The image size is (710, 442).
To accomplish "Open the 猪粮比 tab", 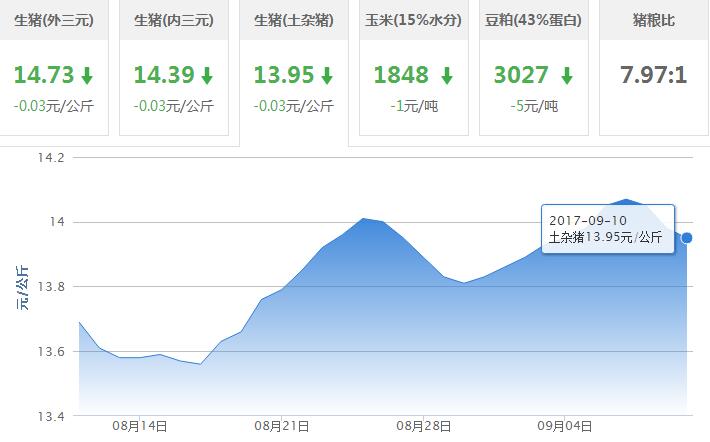I will [653, 20].
